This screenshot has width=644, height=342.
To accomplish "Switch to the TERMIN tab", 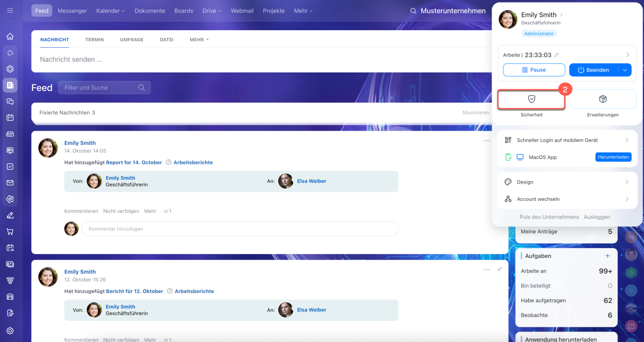I will [x=95, y=39].
